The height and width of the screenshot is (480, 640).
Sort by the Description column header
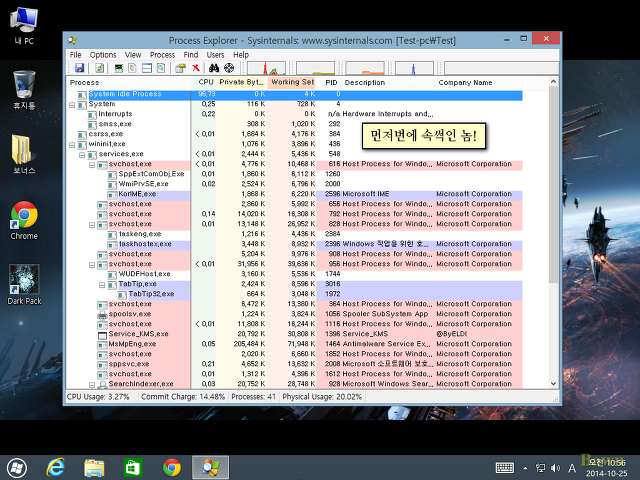[x=388, y=82]
